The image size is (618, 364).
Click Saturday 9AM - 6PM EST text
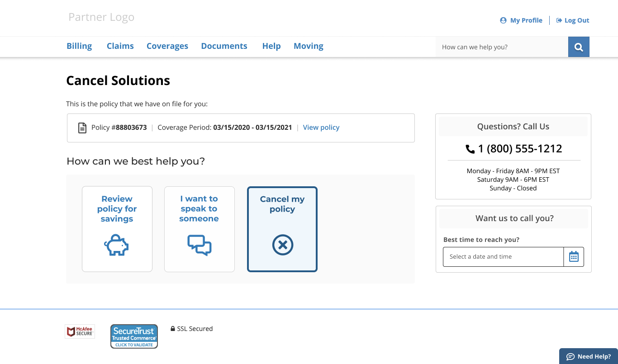tap(513, 180)
